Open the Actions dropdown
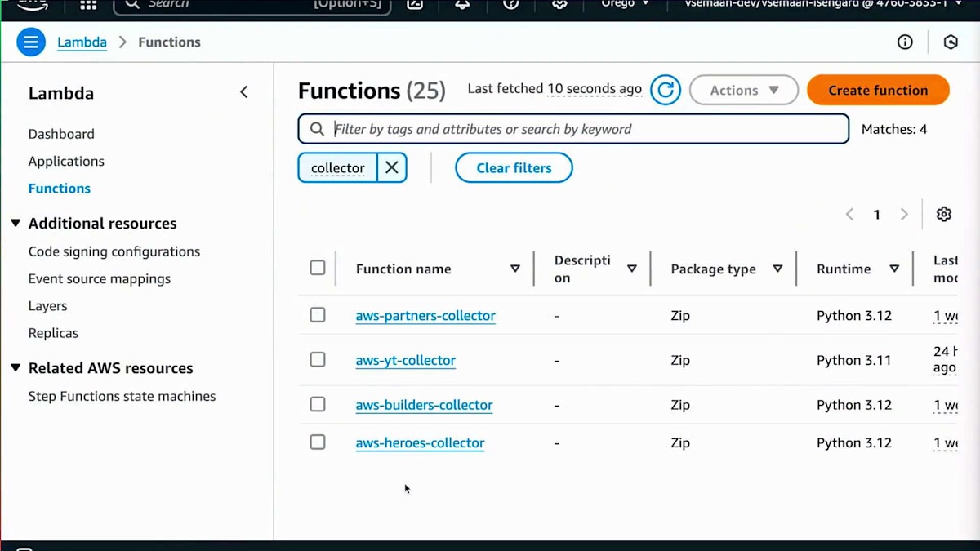The width and height of the screenshot is (980, 551). point(743,90)
